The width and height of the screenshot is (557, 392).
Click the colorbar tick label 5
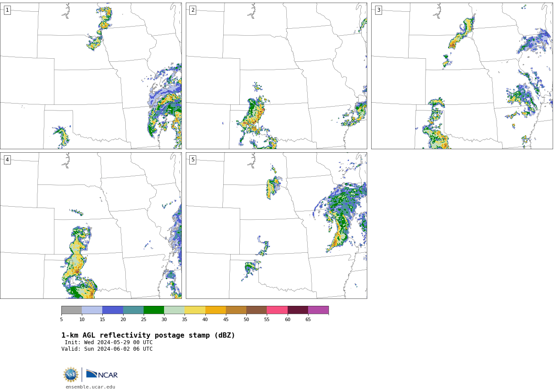tap(61, 319)
